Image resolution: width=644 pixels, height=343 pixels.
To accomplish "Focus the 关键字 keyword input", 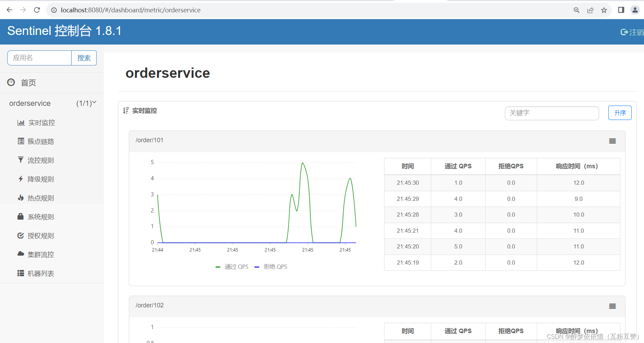I will (552, 113).
